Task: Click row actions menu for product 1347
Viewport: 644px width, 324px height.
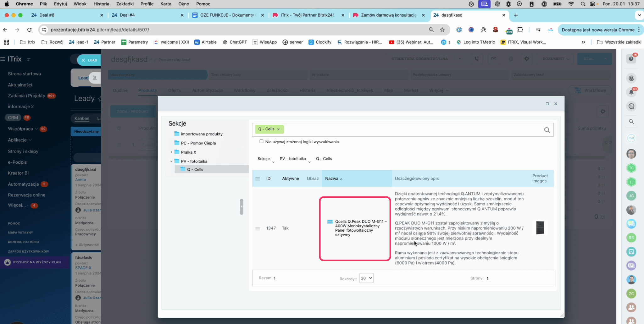Action: pos(258,228)
